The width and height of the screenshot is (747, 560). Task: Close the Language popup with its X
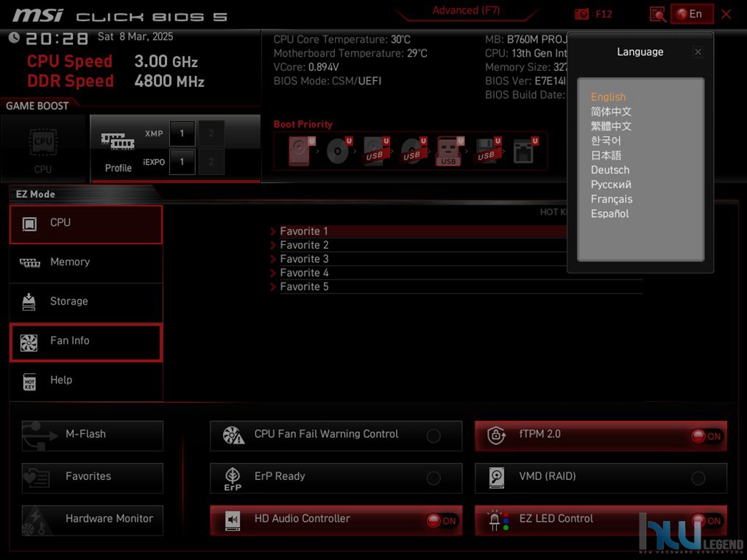pyautogui.click(x=698, y=52)
